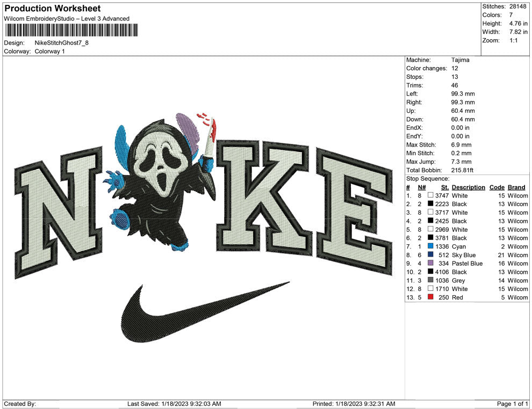This screenshot has height=409, width=532.
Task: Click stitch count '2223' in row 2
Action: point(442,204)
